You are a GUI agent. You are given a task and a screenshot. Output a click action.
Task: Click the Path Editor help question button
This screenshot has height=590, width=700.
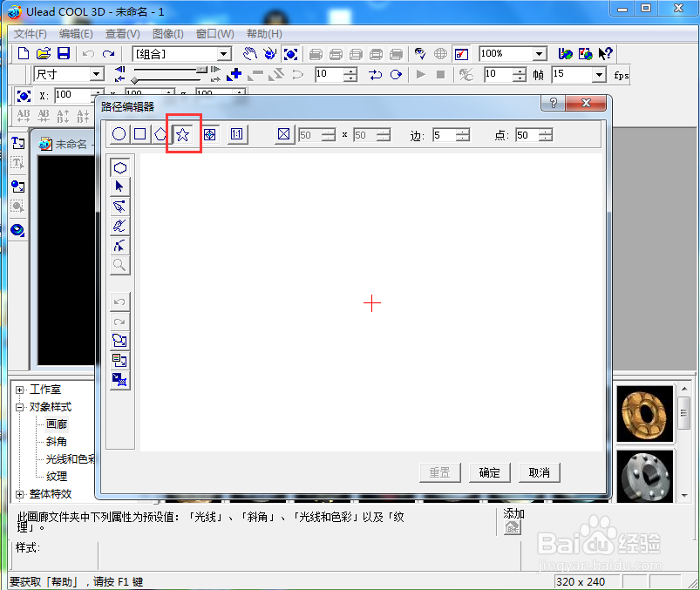coord(554,103)
